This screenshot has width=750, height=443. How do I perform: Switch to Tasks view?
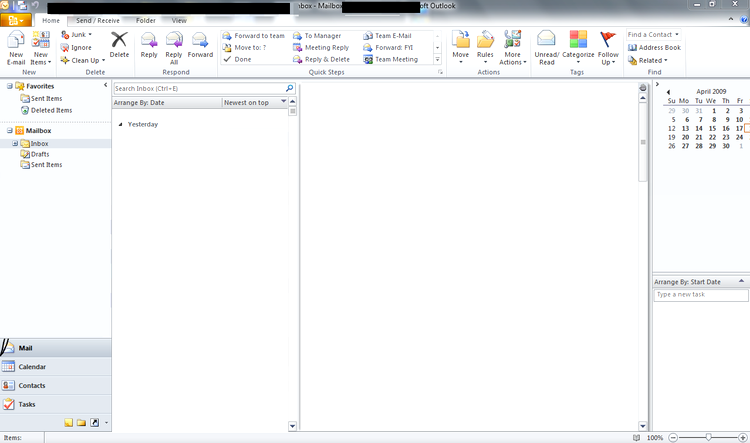tap(55, 404)
